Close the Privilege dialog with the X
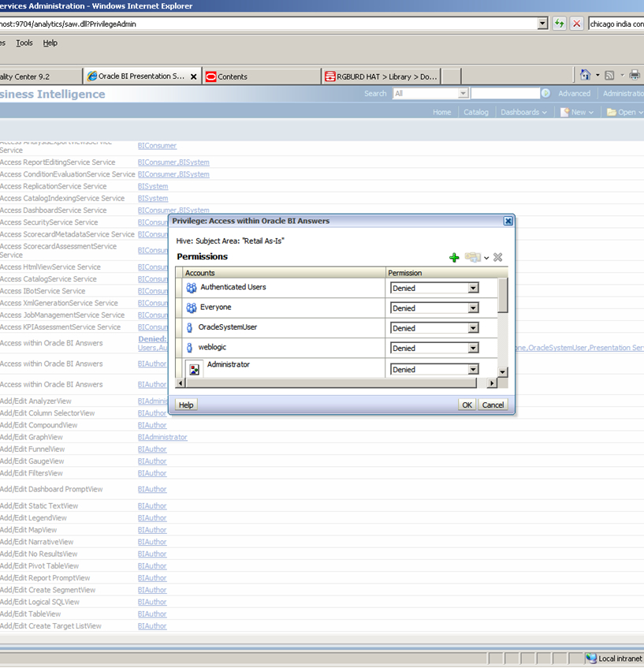This screenshot has width=644, height=668. pyautogui.click(x=508, y=221)
